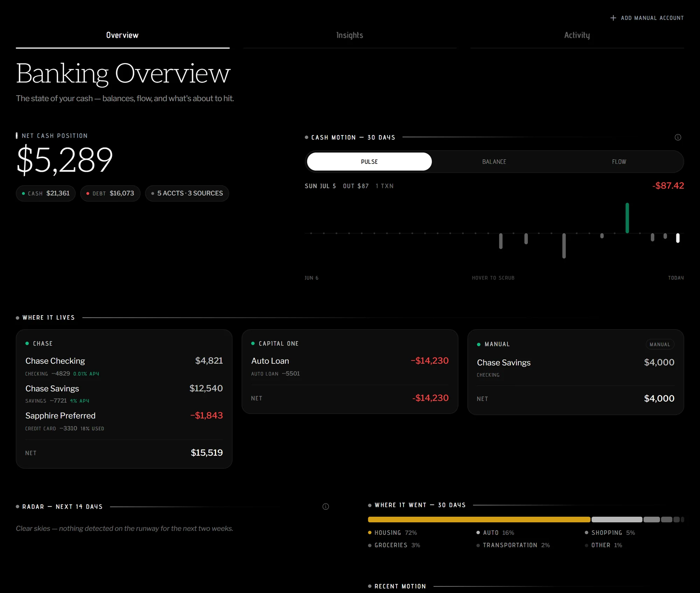Select the Groceries 3% legend item

[x=394, y=545]
